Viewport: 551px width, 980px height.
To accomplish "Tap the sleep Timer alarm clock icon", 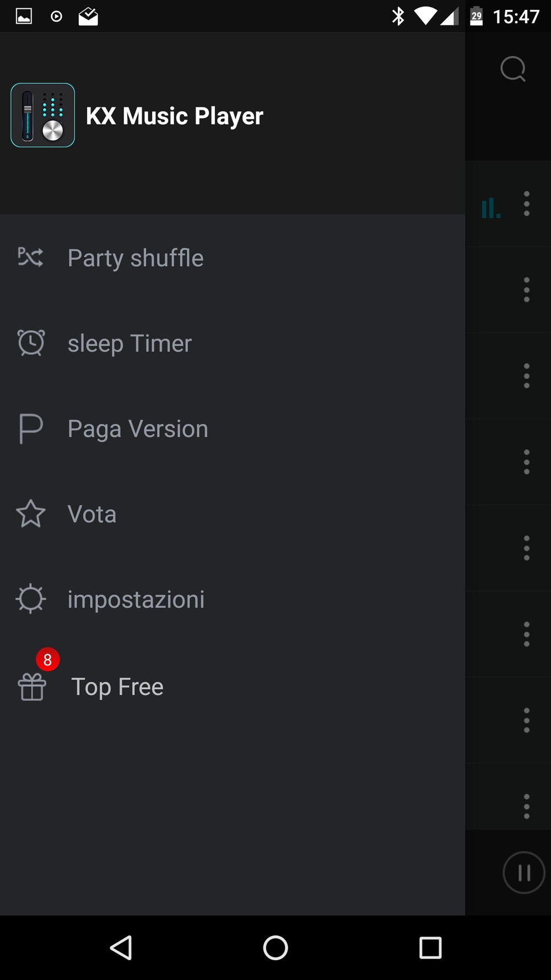I will [31, 342].
